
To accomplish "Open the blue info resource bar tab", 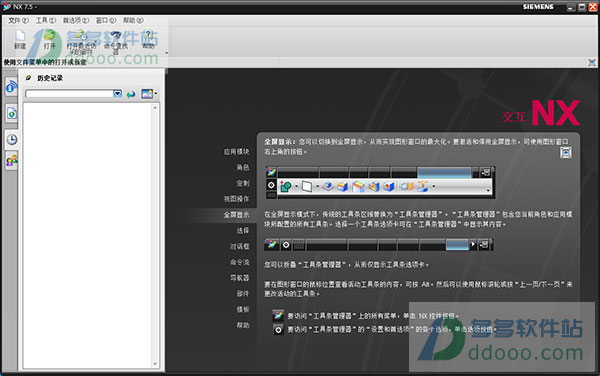I will click(x=11, y=87).
